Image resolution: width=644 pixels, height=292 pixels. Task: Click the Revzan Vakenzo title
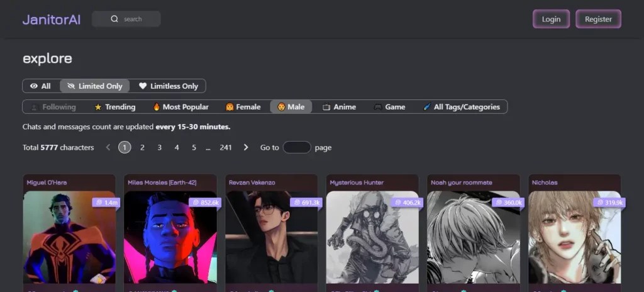pyautogui.click(x=252, y=182)
